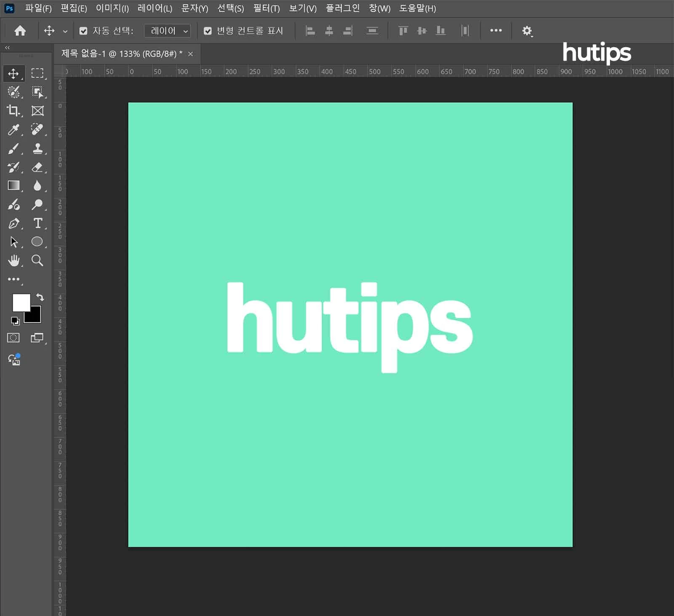Select the Move tool in toolbox

click(x=13, y=73)
